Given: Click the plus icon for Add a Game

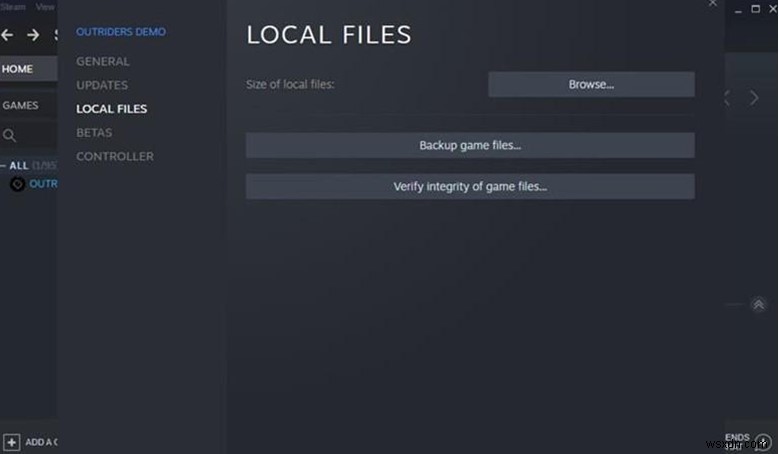Looking at the screenshot, I should 11,442.
